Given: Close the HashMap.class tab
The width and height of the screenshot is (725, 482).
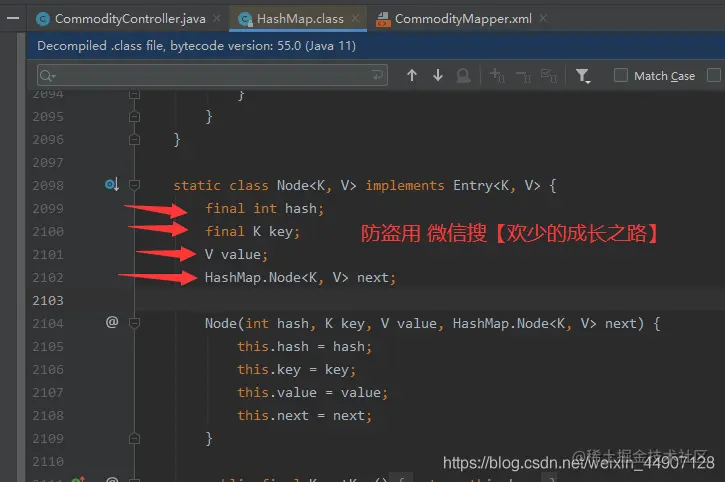Looking at the screenshot, I should pos(355,19).
